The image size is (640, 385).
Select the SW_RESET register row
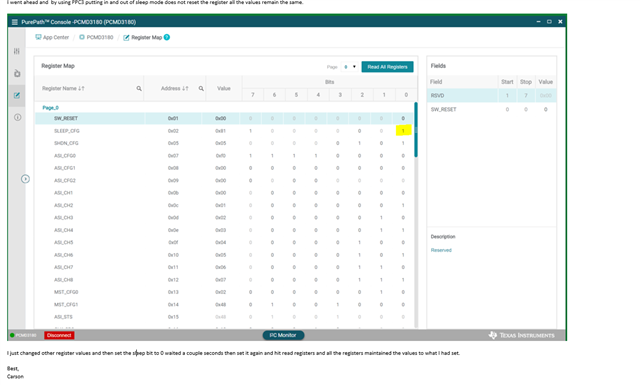pyautogui.click(x=224, y=118)
